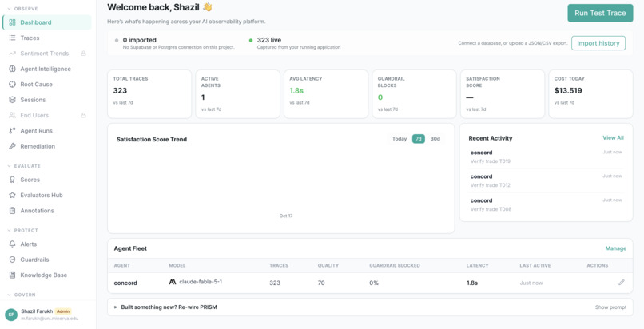Click View All in Recent Activity
644x329 pixels.
coord(613,138)
